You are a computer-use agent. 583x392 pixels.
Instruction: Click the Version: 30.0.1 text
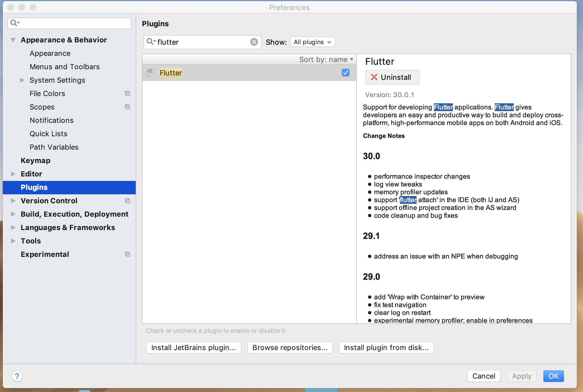click(390, 95)
